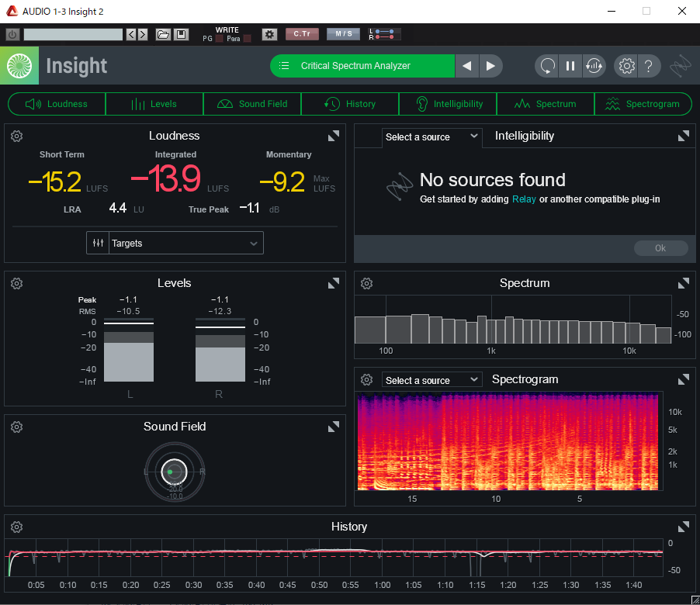The width and height of the screenshot is (700, 605).
Task: Open the Targets dropdown
Action: coord(186,243)
